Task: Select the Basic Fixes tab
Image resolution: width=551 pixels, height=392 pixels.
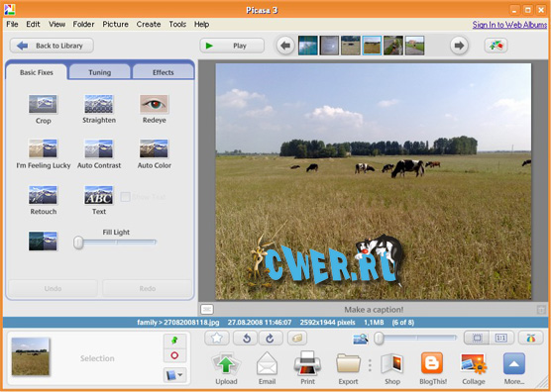Action: tap(37, 72)
